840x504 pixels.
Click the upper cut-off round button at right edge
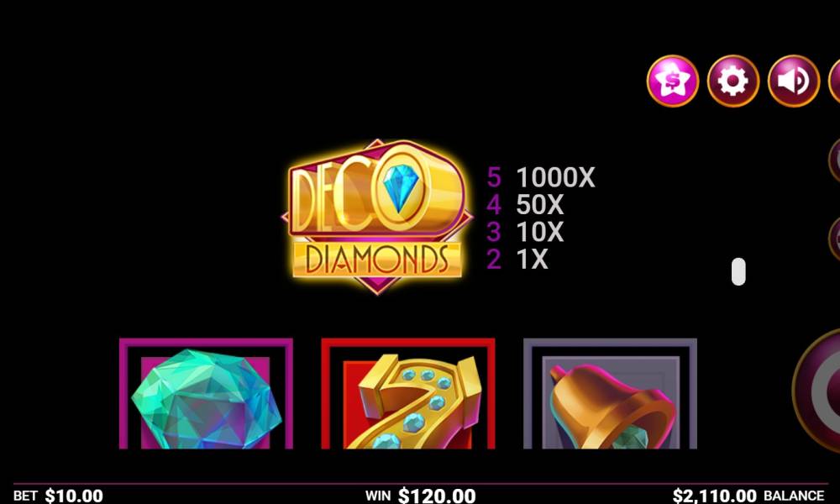pos(834,159)
